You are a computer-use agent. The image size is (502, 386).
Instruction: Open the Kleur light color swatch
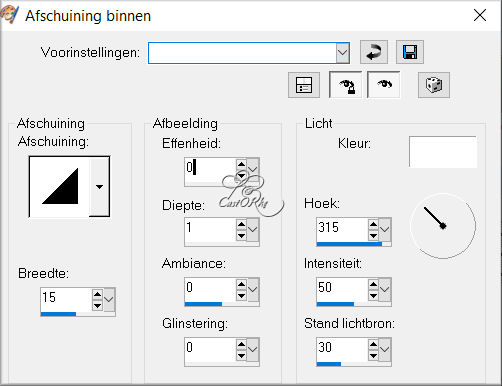[443, 152]
